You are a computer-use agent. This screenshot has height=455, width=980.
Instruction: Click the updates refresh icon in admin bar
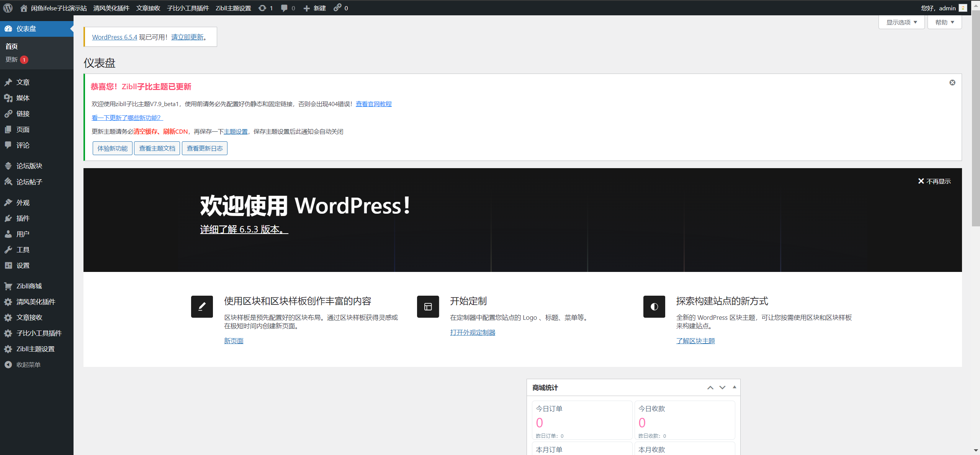click(262, 8)
